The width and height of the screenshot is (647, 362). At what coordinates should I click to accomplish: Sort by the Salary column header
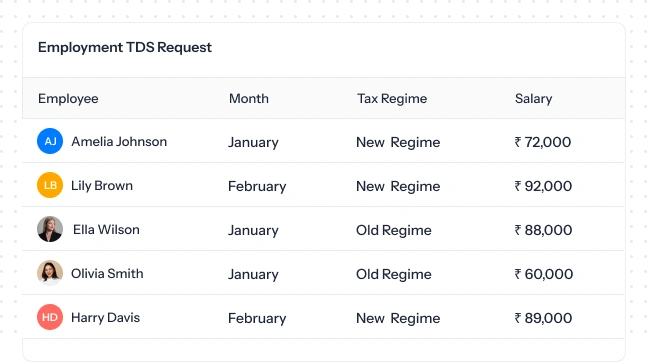pyautogui.click(x=534, y=99)
